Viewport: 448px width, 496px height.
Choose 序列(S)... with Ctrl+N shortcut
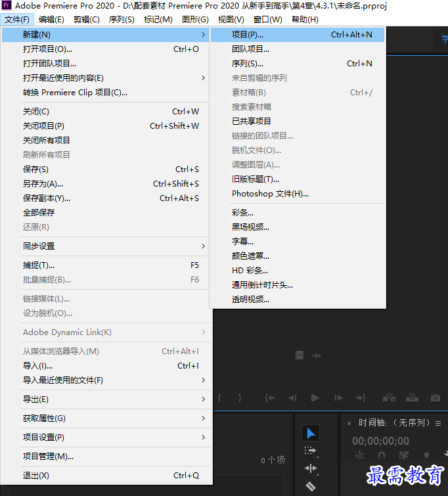(x=298, y=64)
